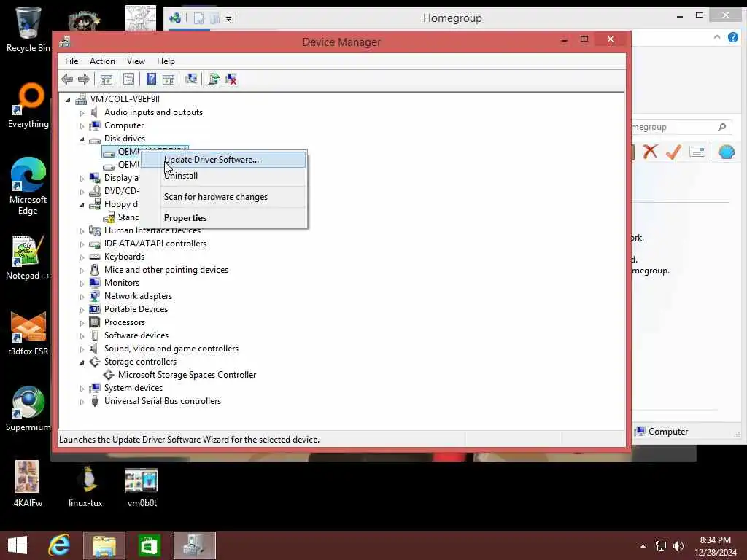The width and height of the screenshot is (747, 560).
Task: Expand the Keyboards node
Action: (82, 257)
